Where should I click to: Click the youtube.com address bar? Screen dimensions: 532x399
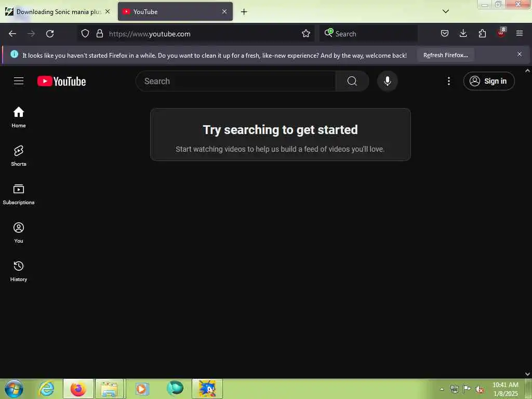pyautogui.click(x=204, y=34)
